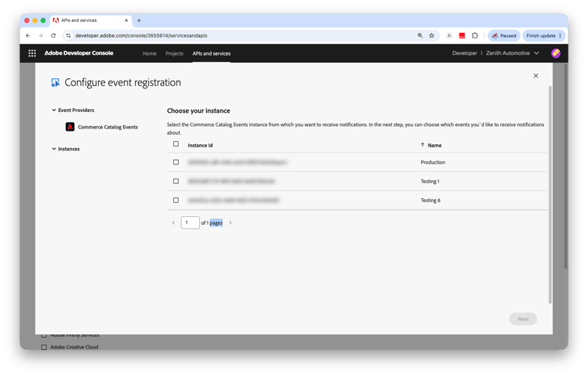Click the dialog vertical scrollbar
Image resolution: width=588 pixels, height=376 pixels.
tap(550, 195)
